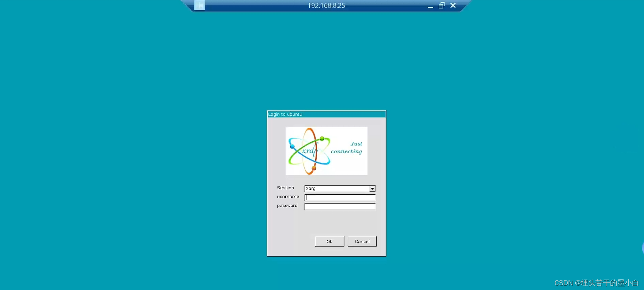
Task: Click the 'password' label
Action: [287, 206]
